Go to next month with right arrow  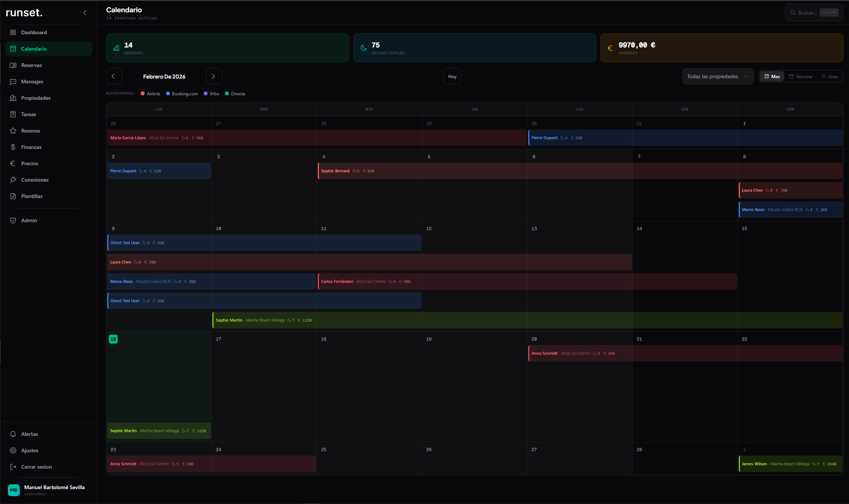point(214,76)
